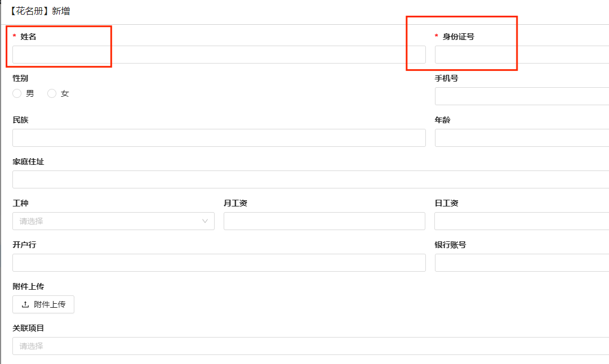
Task: Click the upload arrow icon in 附件上传
Action: pyautogui.click(x=25, y=304)
